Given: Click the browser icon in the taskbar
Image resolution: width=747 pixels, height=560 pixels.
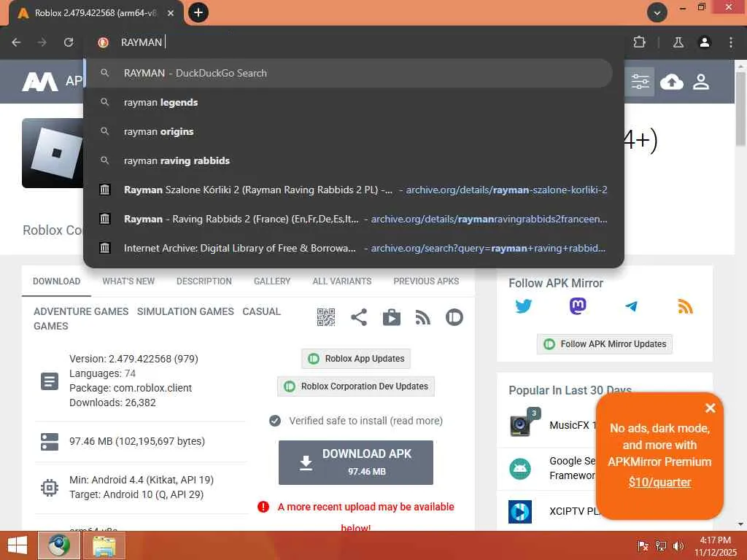Looking at the screenshot, I should 59,545.
